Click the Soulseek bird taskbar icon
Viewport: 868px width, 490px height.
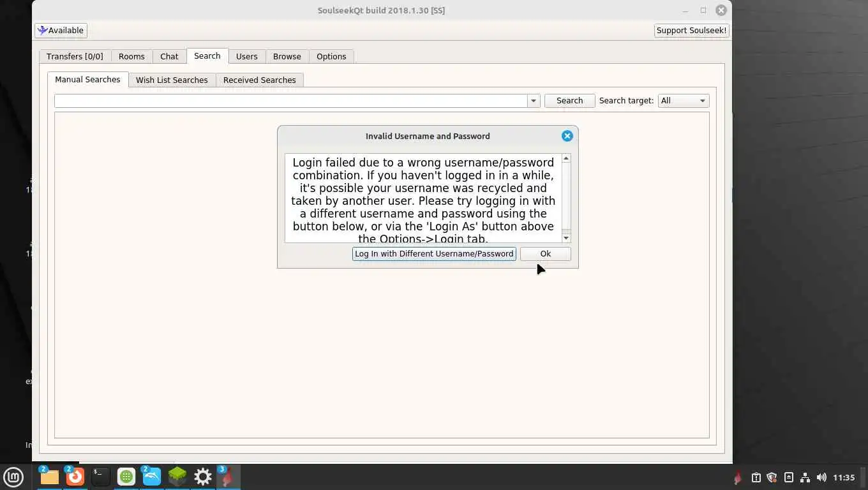[228, 477]
